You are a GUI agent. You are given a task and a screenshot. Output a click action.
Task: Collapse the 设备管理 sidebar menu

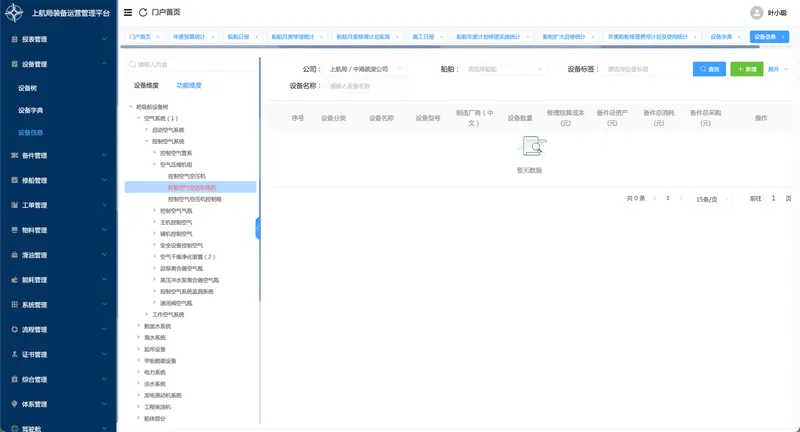104,64
